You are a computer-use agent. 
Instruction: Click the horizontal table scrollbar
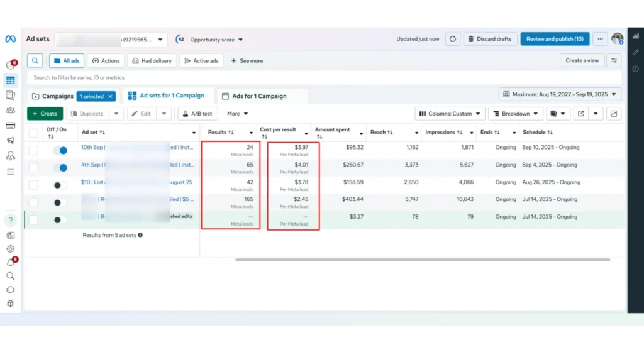(423, 260)
